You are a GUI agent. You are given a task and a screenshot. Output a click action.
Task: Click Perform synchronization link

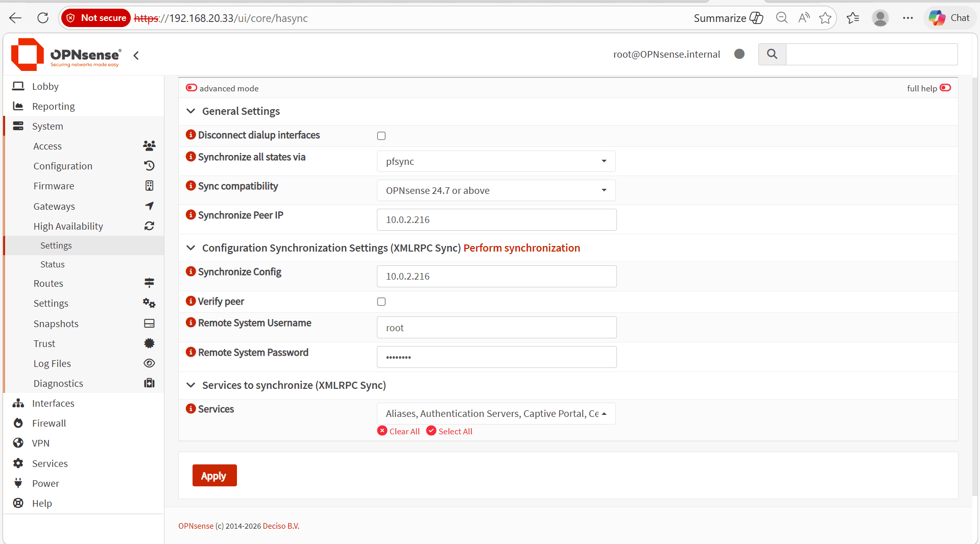pyautogui.click(x=521, y=248)
